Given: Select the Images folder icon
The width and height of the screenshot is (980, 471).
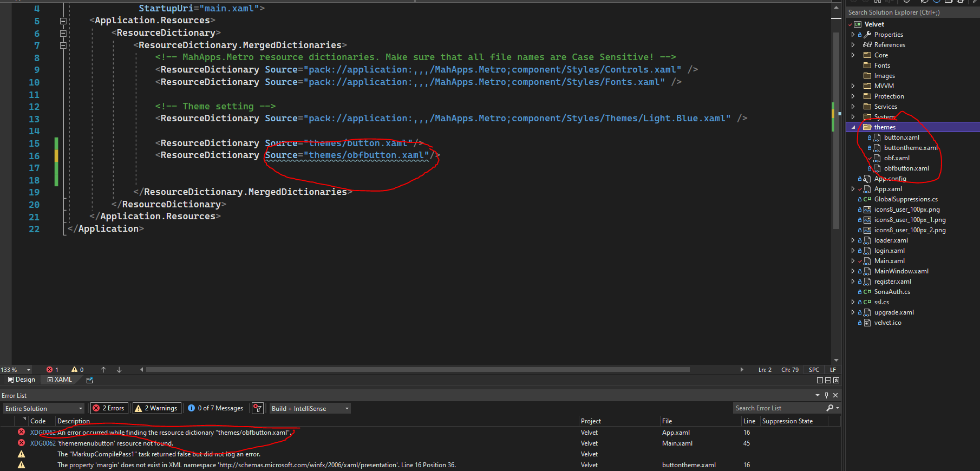Looking at the screenshot, I should point(867,76).
